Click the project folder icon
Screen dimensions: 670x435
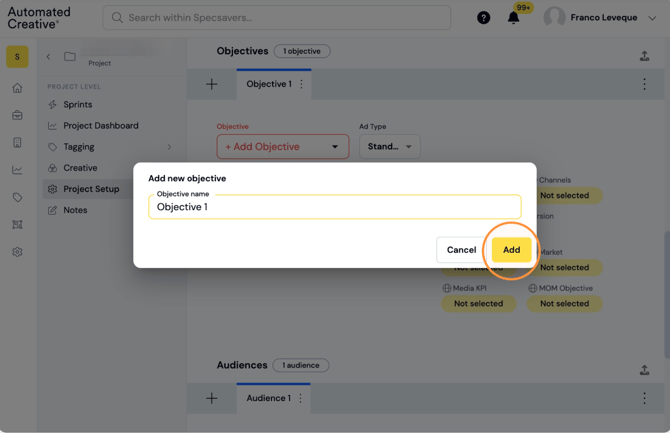click(x=70, y=56)
